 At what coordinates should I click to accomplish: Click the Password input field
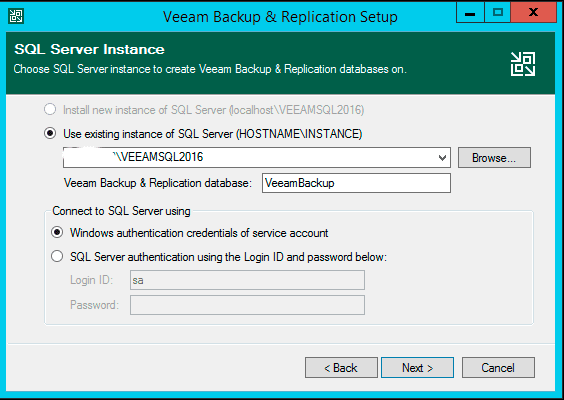coord(247,305)
